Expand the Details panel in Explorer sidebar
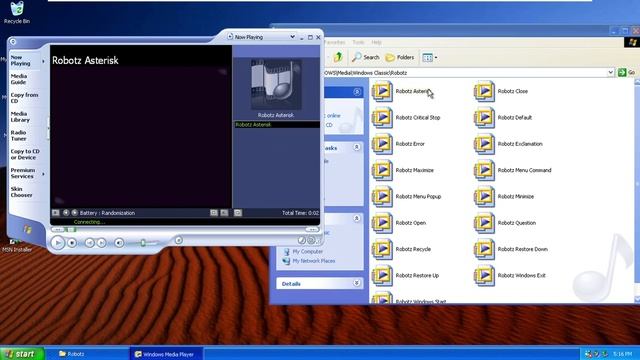 [356, 283]
